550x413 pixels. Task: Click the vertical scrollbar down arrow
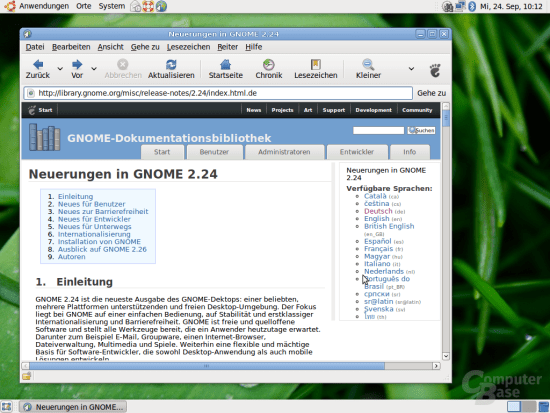click(x=446, y=356)
